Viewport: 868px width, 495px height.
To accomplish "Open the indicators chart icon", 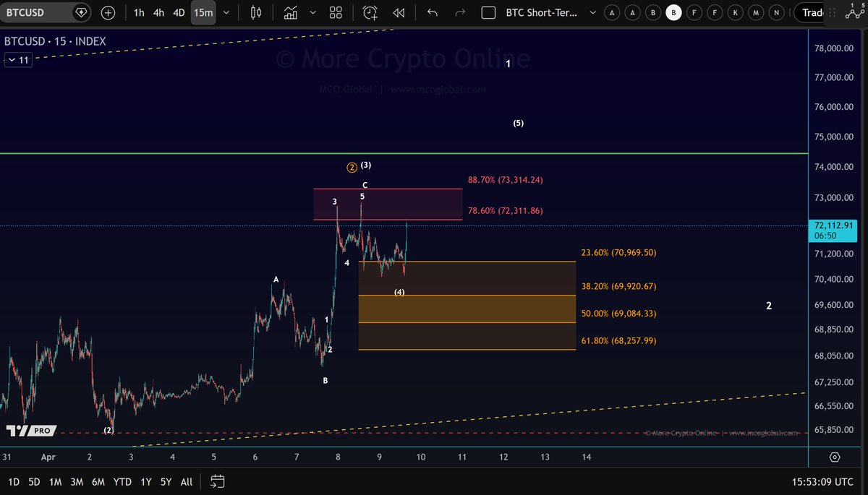I will [291, 12].
